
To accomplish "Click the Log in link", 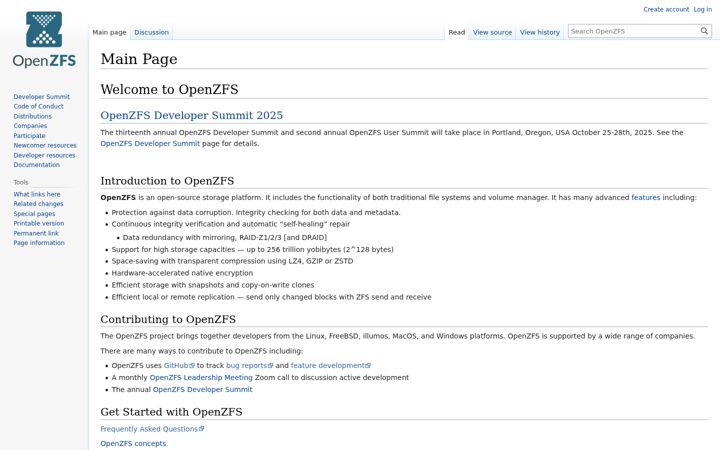I will pos(703,9).
